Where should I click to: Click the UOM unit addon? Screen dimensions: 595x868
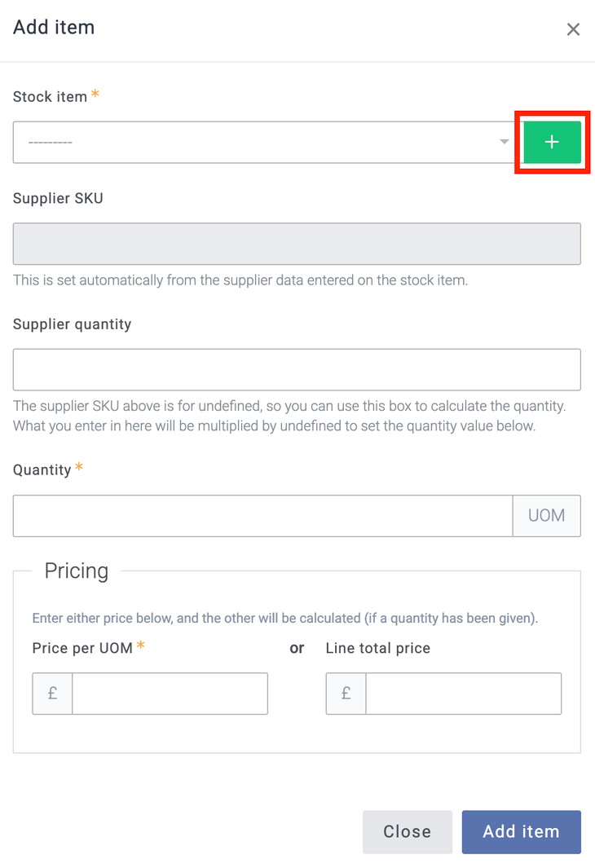coord(546,516)
